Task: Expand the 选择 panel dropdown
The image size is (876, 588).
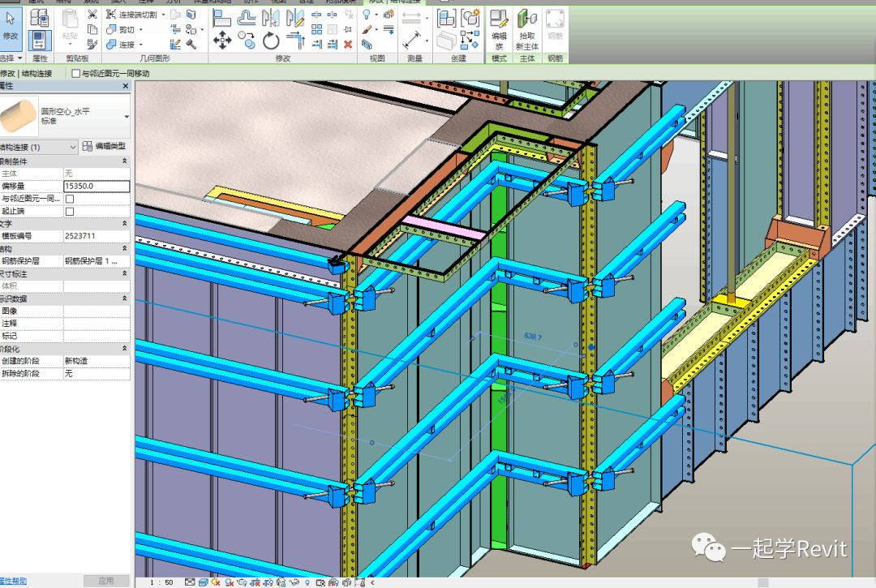Action: tap(11, 58)
